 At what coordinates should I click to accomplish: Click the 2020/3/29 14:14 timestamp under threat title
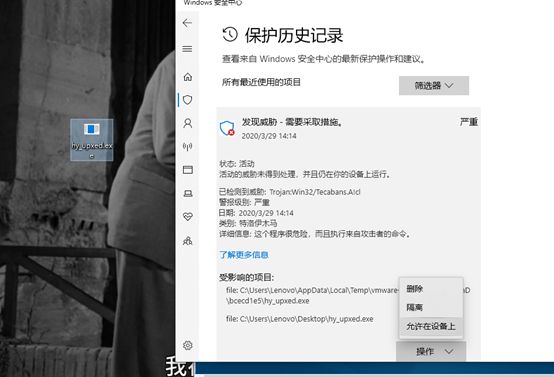pos(269,136)
